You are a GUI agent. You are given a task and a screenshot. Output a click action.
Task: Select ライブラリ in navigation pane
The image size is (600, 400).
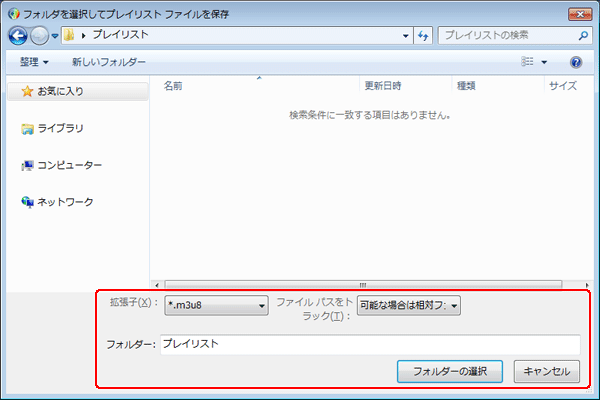click(60, 128)
